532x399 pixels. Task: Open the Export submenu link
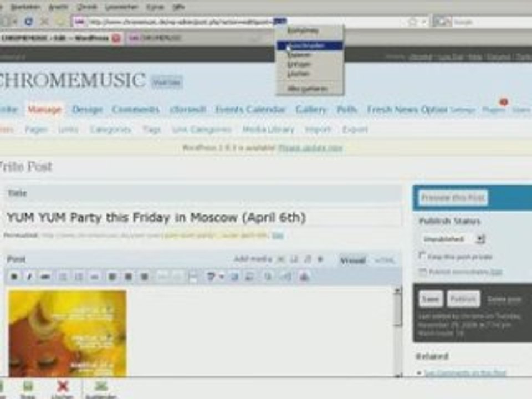point(355,130)
